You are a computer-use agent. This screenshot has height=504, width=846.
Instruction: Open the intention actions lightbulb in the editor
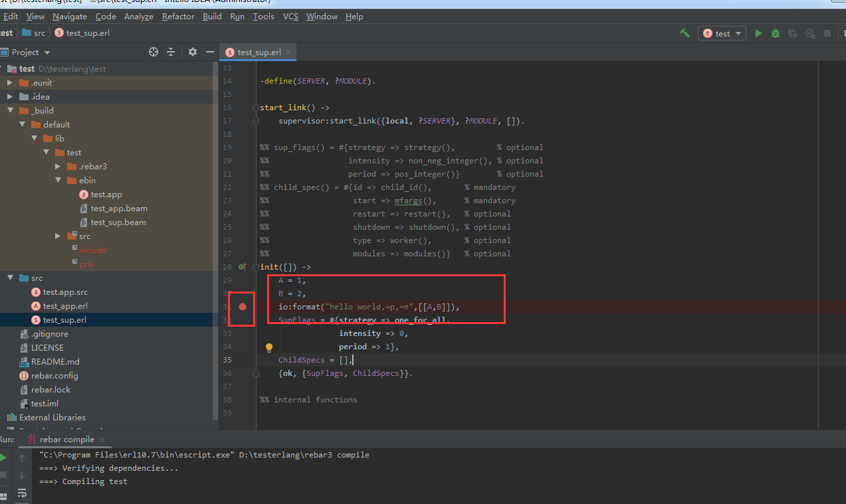click(269, 347)
